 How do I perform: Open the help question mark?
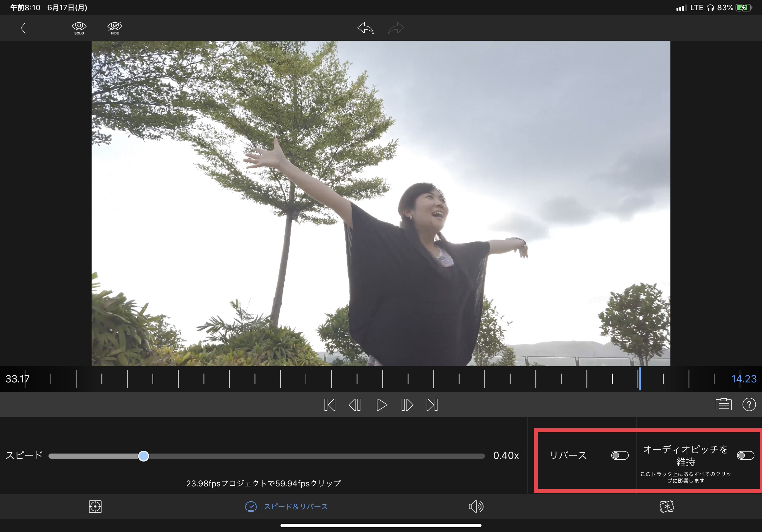pyautogui.click(x=749, y=404)
